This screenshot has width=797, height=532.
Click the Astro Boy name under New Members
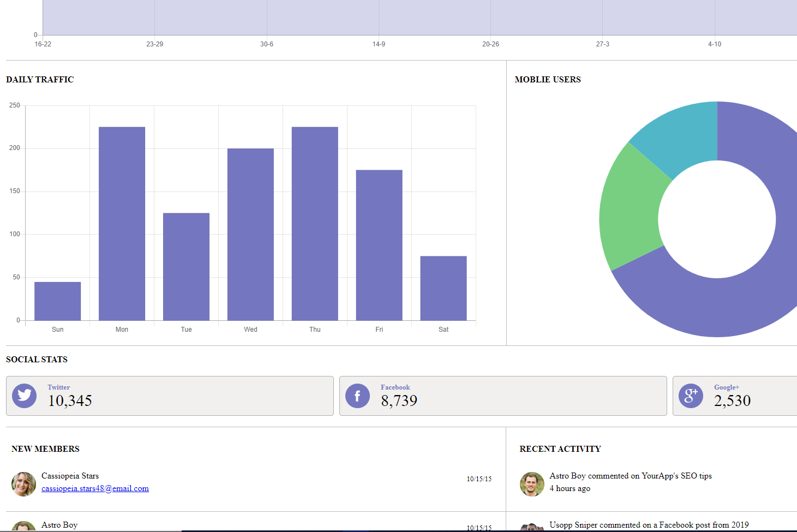point(59,525)
